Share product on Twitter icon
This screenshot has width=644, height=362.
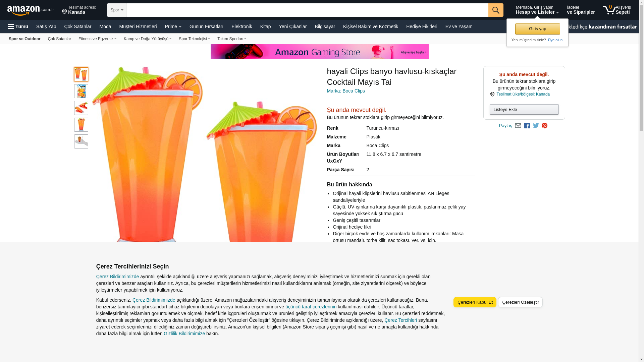click(536, 126)
